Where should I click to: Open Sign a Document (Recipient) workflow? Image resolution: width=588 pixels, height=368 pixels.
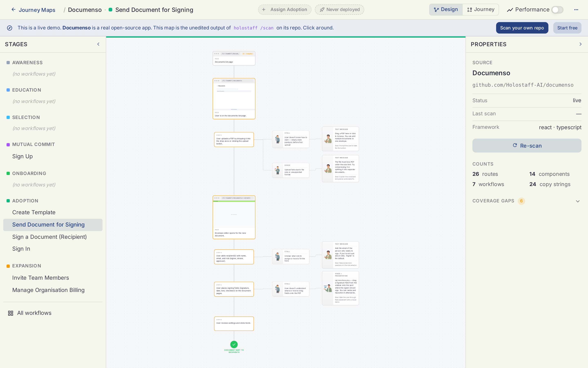click(49, 237)
